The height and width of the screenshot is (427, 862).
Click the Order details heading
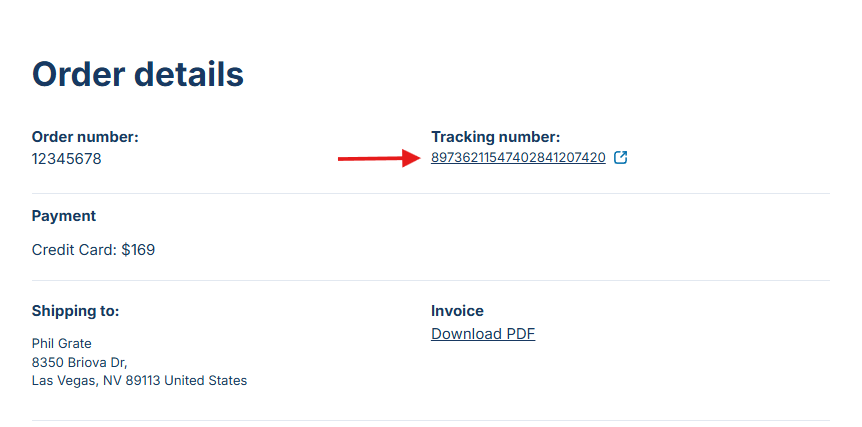click(x=138, y=74)
